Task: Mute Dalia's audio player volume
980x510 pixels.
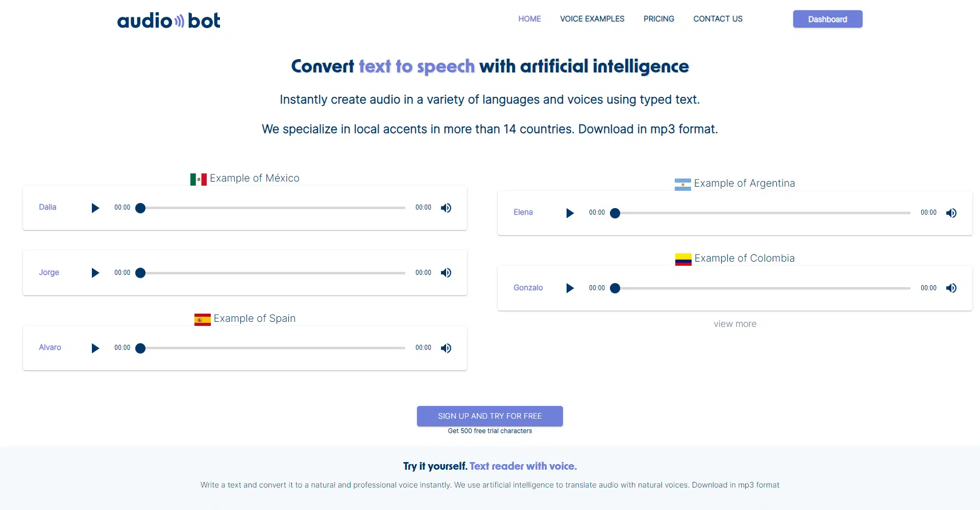Action: pos(446,208)
